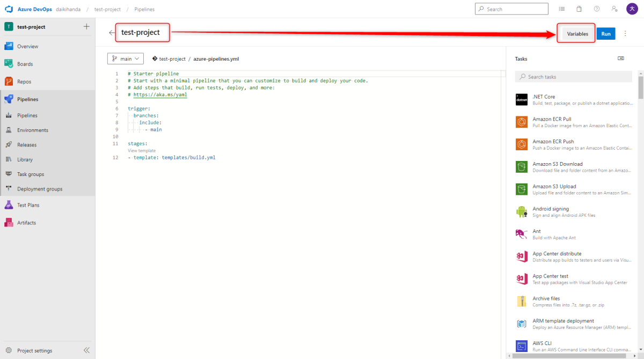Click the '- main' line in editor

pyautogui.click(x=153, y=129)
